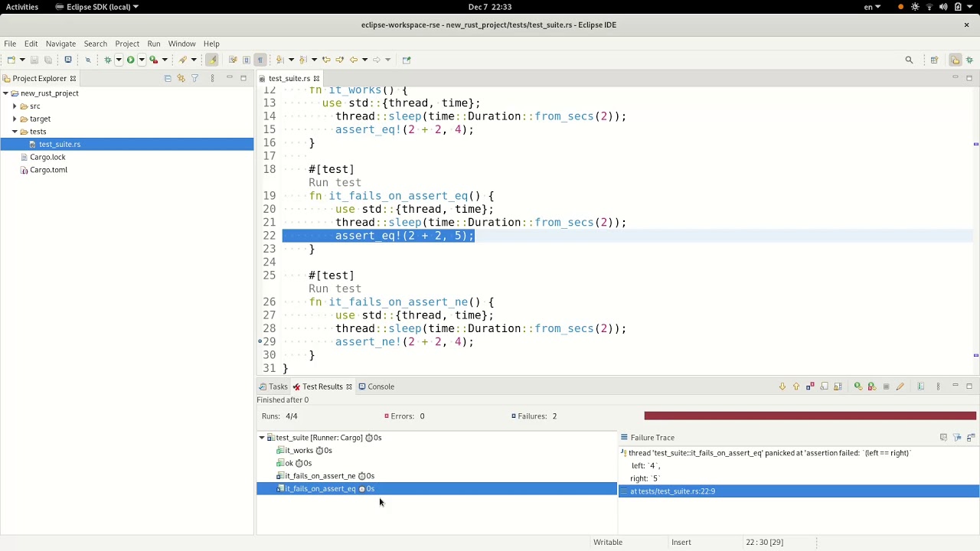980x551 pixels.
Task: Expand the src folder
Action: 15,106
